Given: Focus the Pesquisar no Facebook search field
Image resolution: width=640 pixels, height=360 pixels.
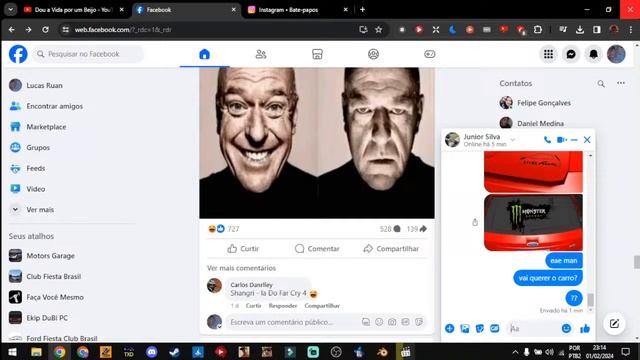Looking at the screenshot, I should coord(88,54).
